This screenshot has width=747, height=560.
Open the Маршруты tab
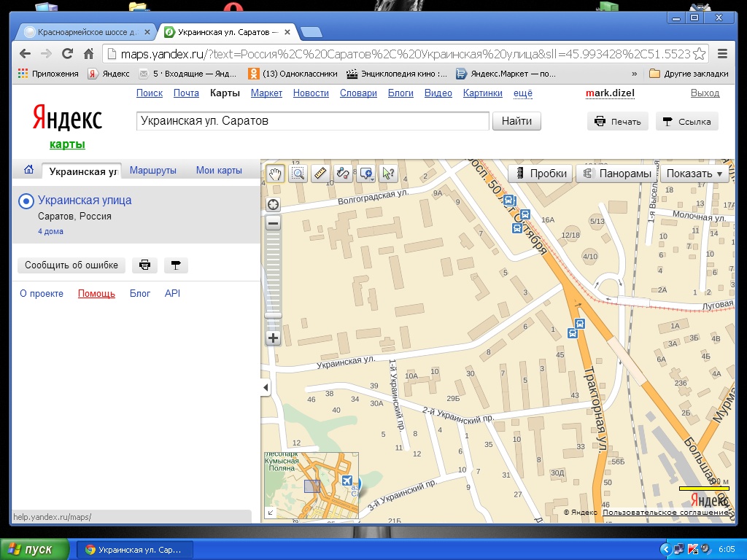(153, 171)
